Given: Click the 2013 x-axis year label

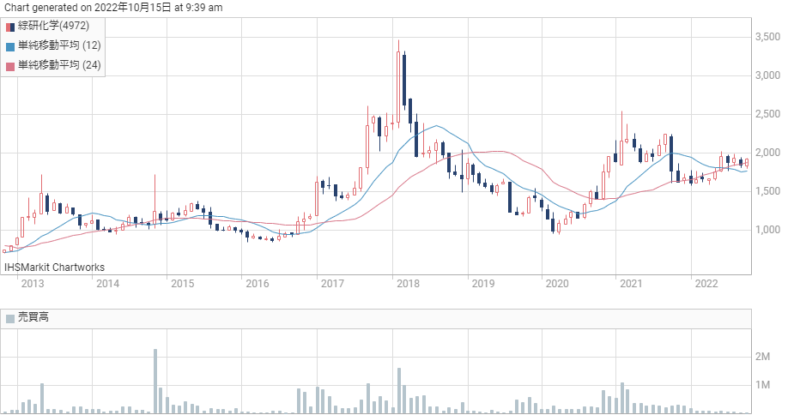Looking at the screenshot, I should point(32,283).
